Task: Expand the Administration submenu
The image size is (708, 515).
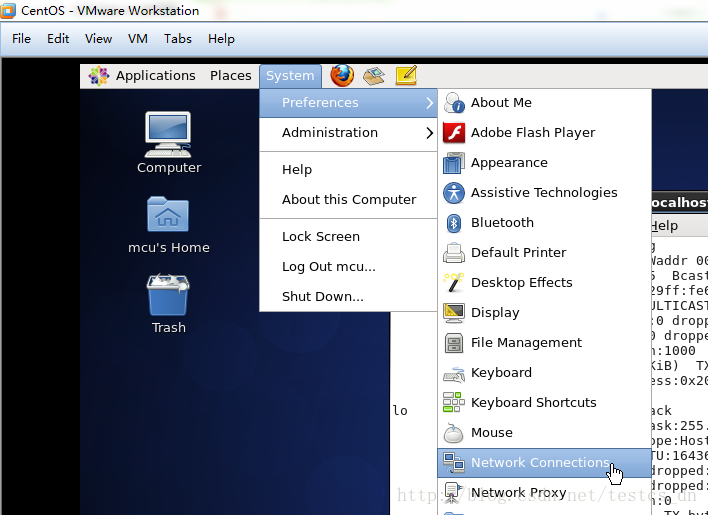Action: click(x=348, y=133)
